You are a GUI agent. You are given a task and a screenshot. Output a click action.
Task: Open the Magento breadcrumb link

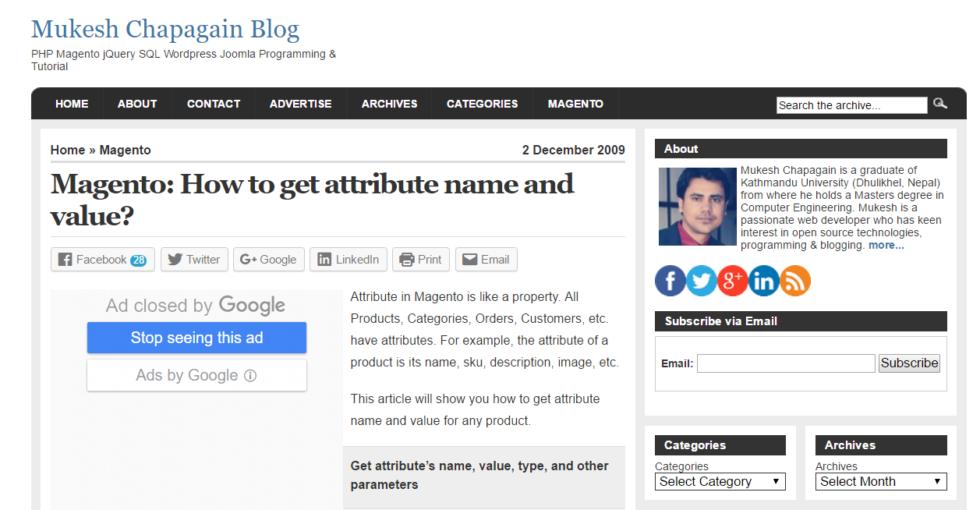[126, 150]
